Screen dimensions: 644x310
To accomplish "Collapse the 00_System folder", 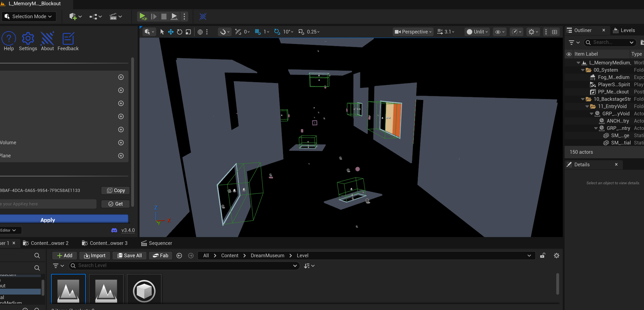I will [583, 70].
